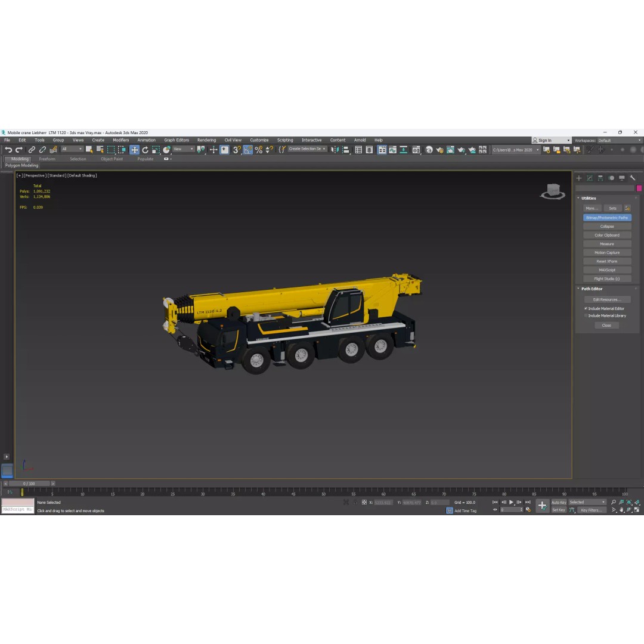This screenshot has height=644, width=644.
Task: Click the Bind to Space Warp icon
Action: 54,150
